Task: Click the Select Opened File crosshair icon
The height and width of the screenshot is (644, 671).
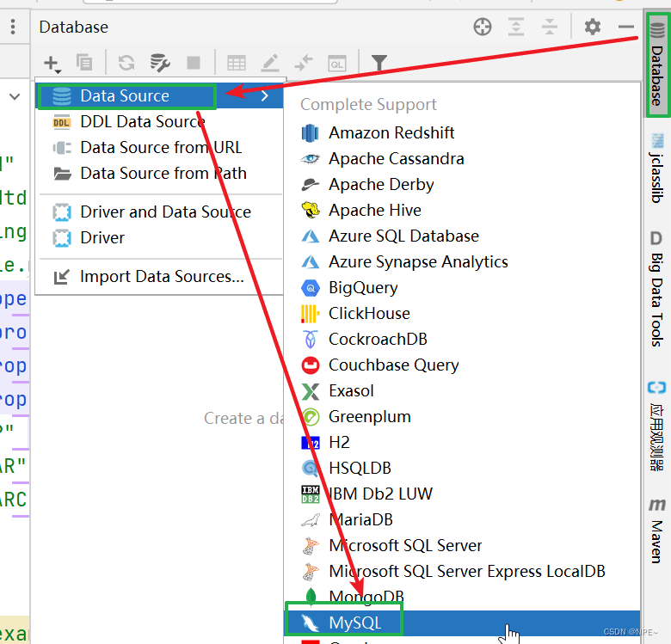Action: click(x=483, y=27)
